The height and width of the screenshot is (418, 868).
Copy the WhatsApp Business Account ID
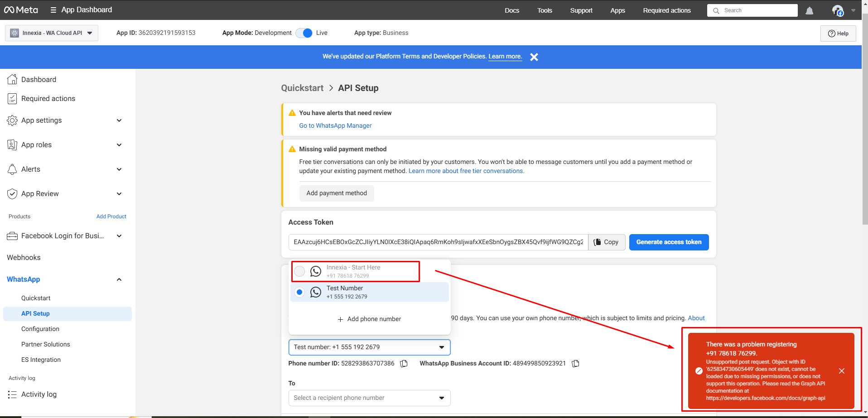(x=576, y=363)
